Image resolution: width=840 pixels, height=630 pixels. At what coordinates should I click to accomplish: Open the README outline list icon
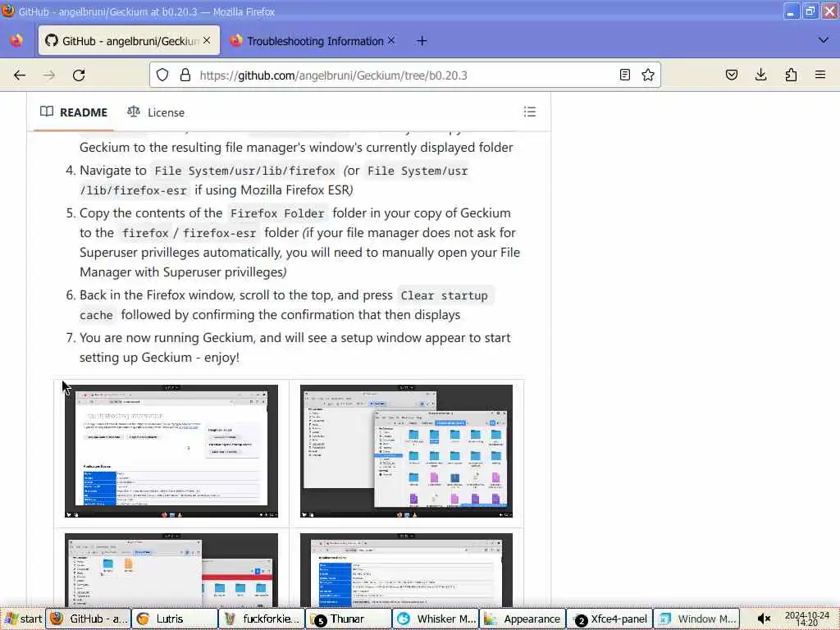click(530, 112)
